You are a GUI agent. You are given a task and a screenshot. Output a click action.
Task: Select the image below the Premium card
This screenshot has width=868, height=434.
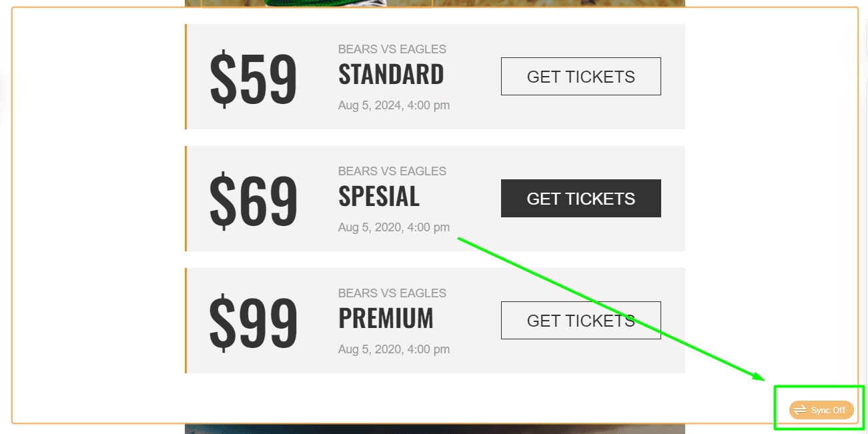[x=434, y=429]
